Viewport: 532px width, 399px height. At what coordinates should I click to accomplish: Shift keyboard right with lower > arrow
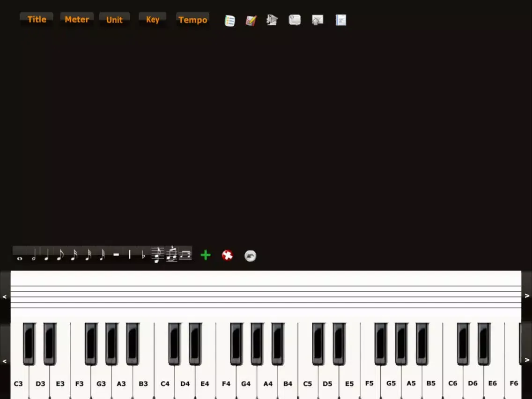click(527, 360)
